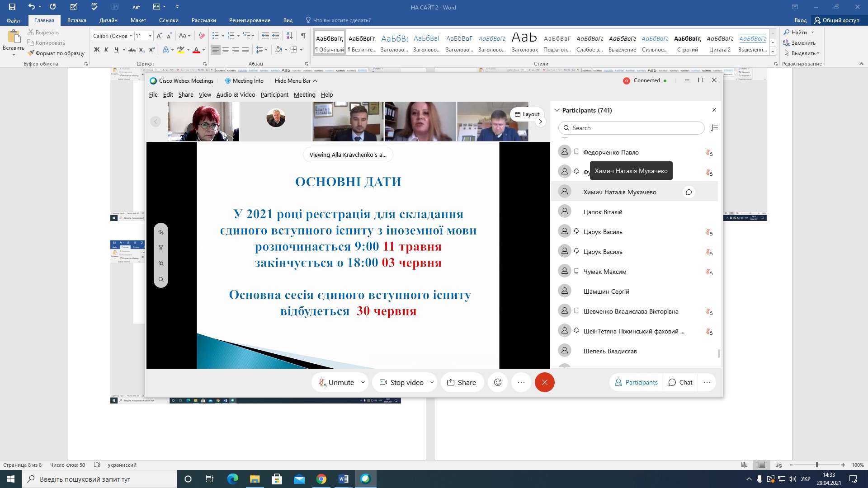Click the Share button in Webex

click(x=461, y=382)
